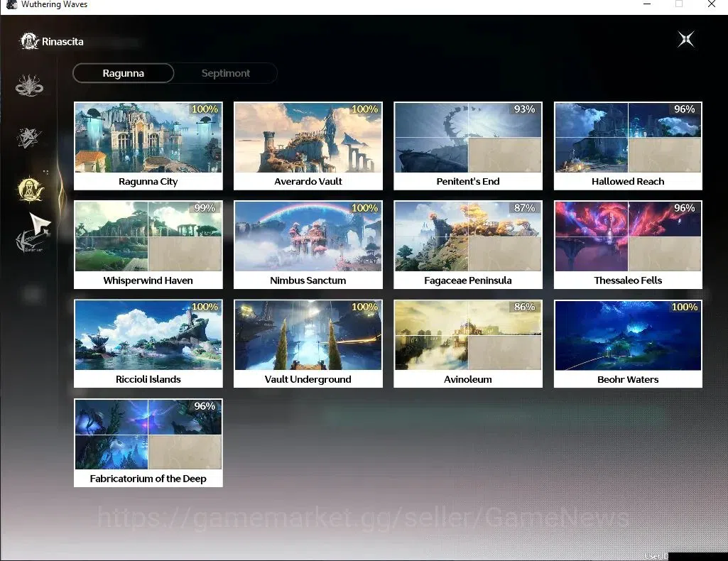The height and width of the screenshot is (561, 728).
Task: Switch to the Septimont tab
Action: [226, 73]
